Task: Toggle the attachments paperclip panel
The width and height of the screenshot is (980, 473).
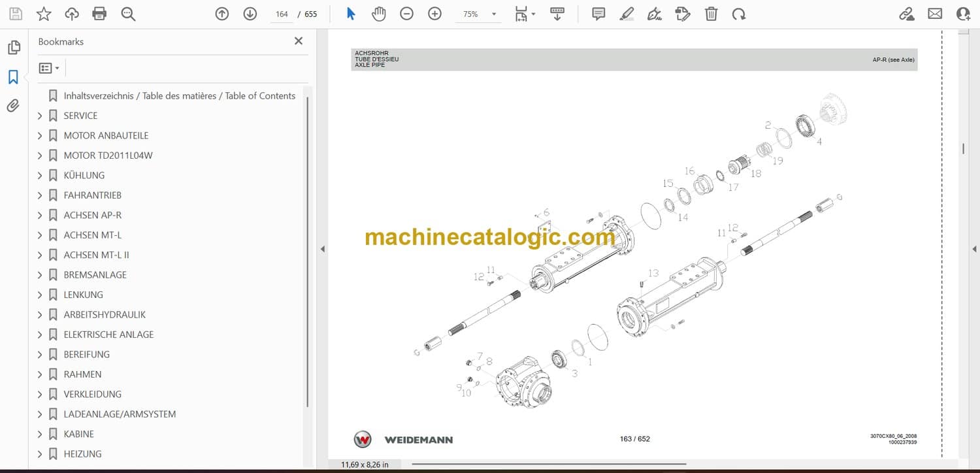Action: point(13,106)
